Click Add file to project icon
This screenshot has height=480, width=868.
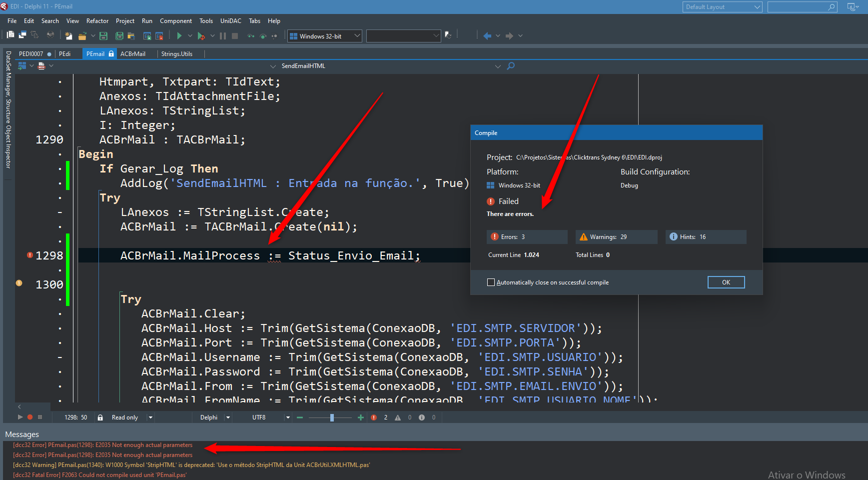tap(147, 35)
